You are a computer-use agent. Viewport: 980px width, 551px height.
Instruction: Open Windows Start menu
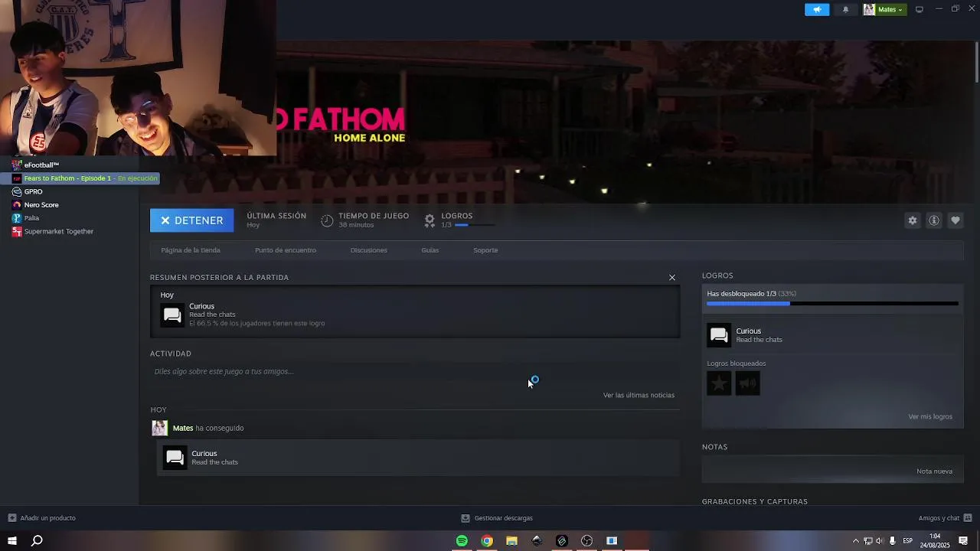tap(12, 541)
